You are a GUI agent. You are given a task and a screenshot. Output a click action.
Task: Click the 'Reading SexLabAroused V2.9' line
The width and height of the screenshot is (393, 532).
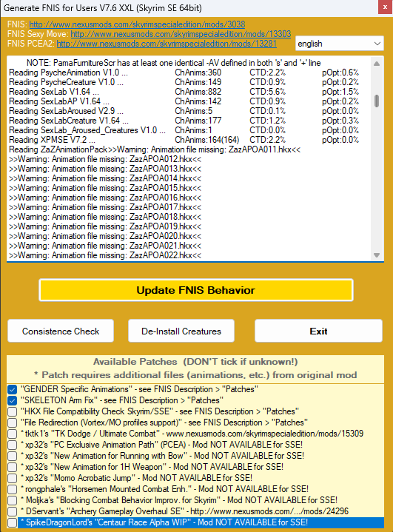tap(184, 111)
